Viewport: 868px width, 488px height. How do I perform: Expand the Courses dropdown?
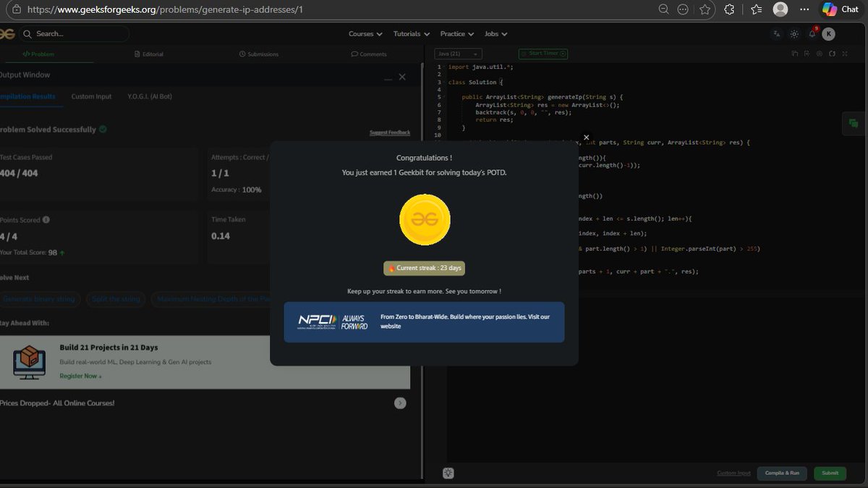point(365,34)
